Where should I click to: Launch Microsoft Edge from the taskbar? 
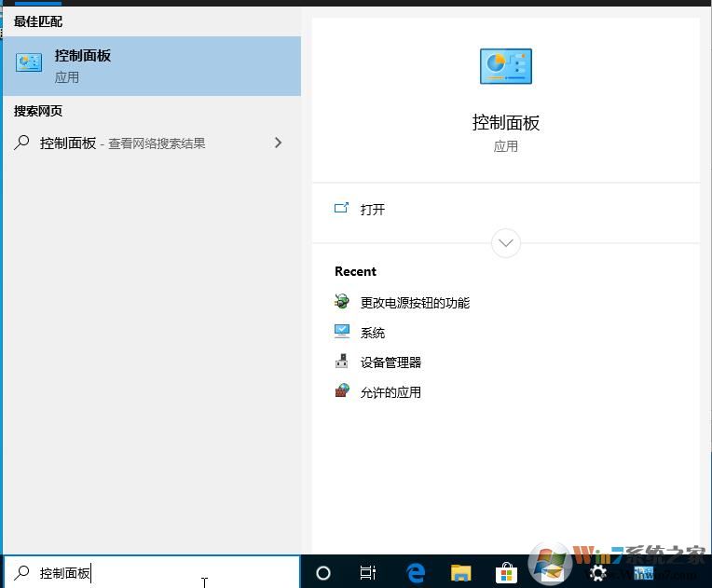coord(415,572)
